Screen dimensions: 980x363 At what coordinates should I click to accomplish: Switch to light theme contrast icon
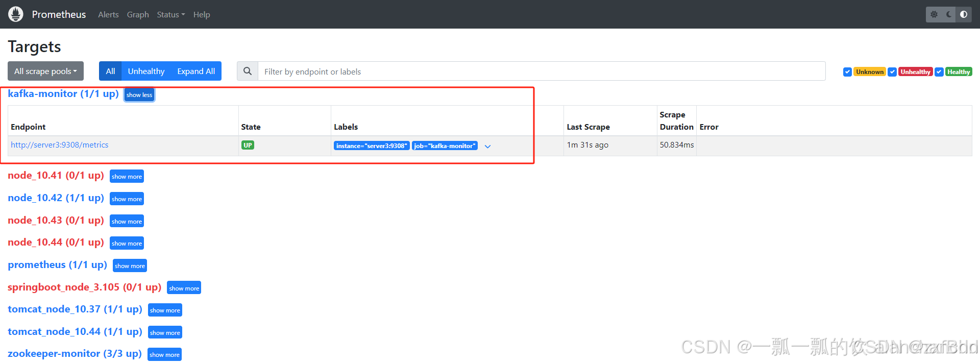point(964,14)
